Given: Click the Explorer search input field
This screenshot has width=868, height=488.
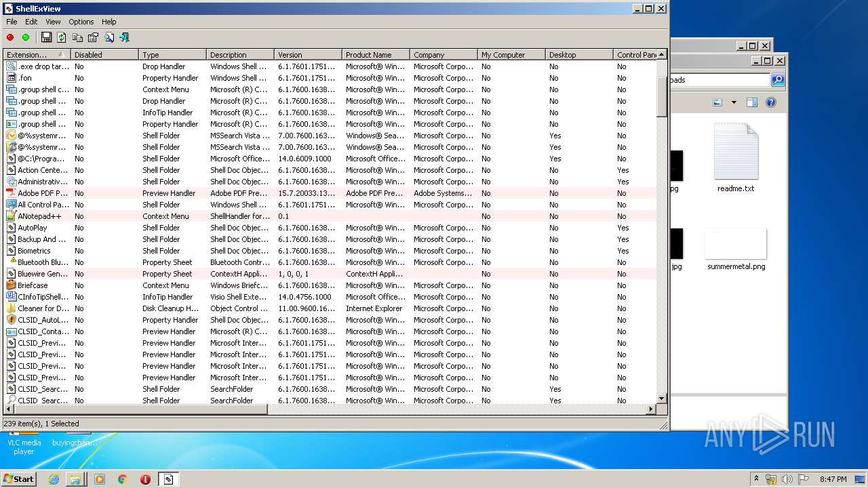Looking at the screenshot, I should [x=720, y=80].
